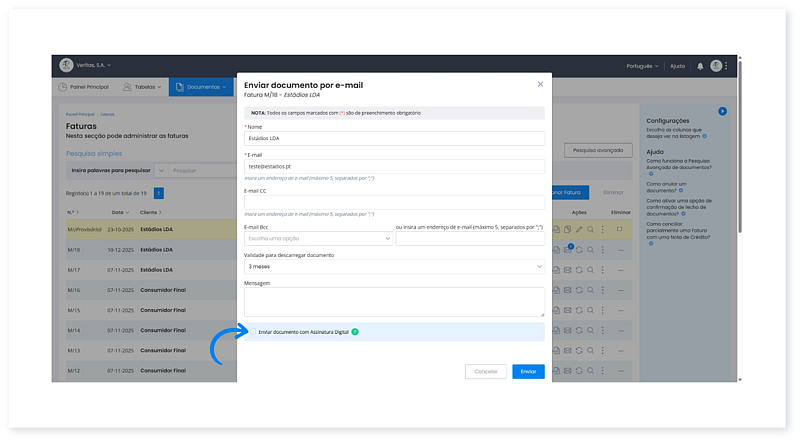
Task: Enable Enviar documento com Assinatura Digital checkbox
Action: point(253,332)
